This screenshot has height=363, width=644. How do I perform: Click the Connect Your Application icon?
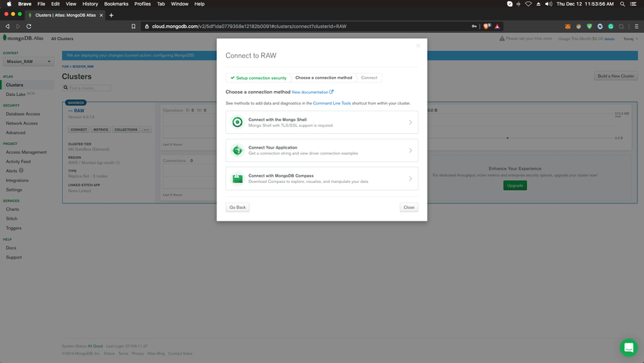pos(237,150)
